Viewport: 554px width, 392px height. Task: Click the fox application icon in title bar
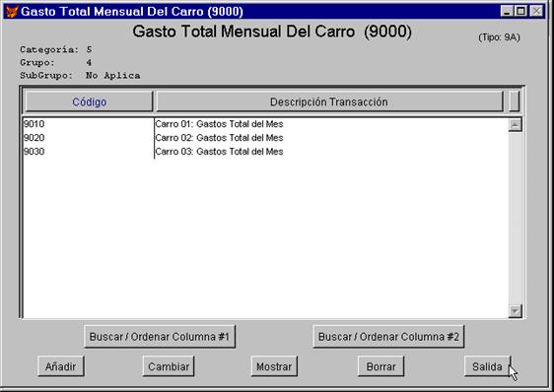click(11, 11)
